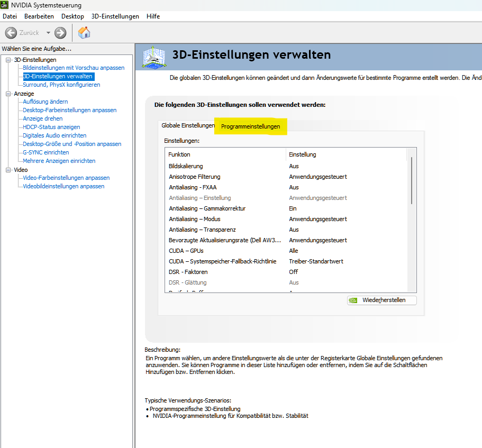Image resolution: width=482 pixels, height=448 pixels.
Task: Open Videobildeinstellungen anpassen
Action: pos(63,186)
